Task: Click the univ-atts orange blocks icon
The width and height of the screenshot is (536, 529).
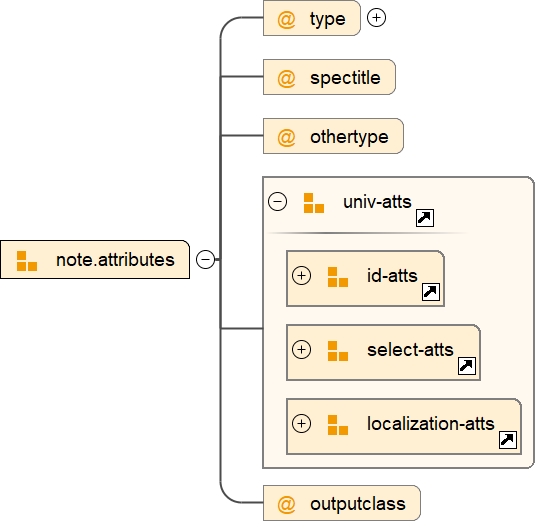Action: point(314,203)
